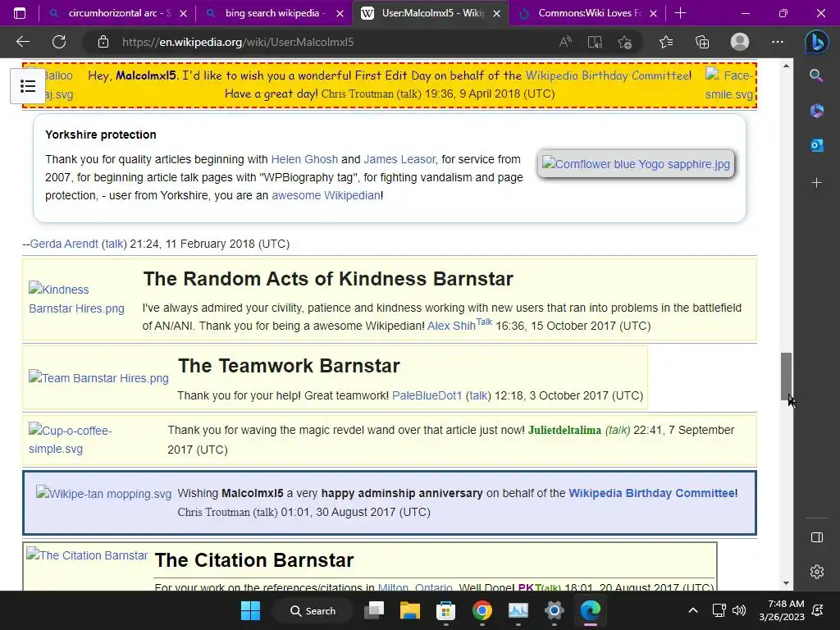
Task: Open bold Wikipedia Birthday Committee link
Action: coord(651,493)
